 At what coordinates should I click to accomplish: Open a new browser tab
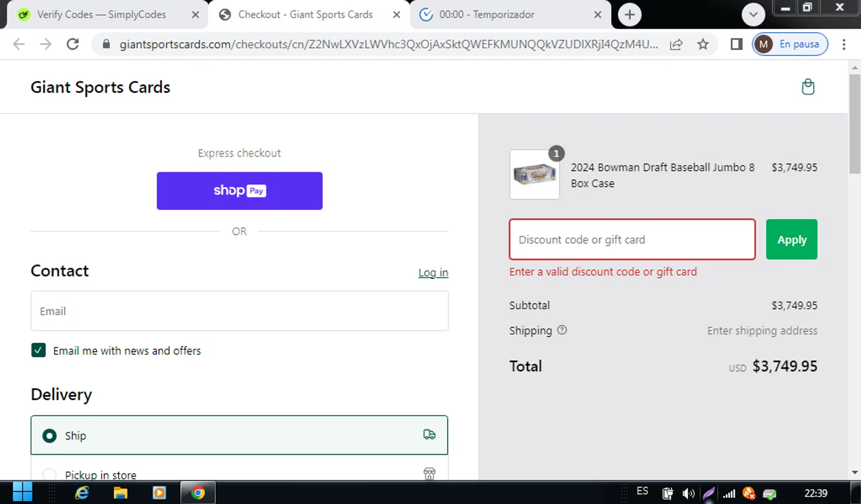[630, 14]
